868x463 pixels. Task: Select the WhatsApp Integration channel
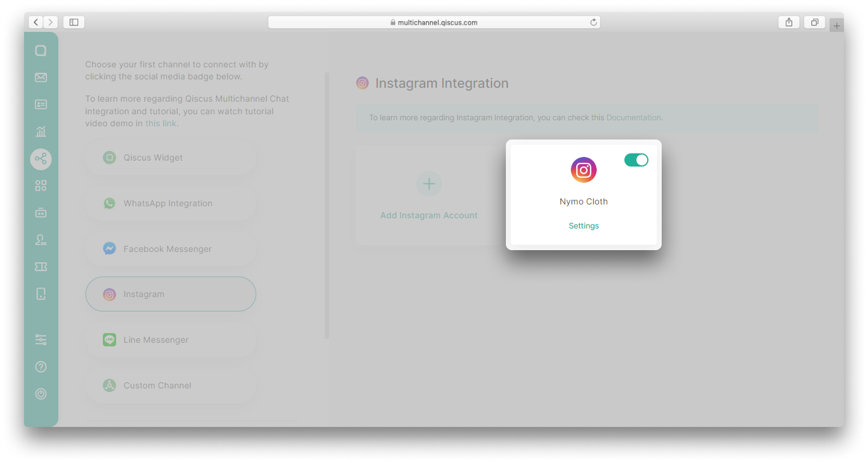tap(171, 203)
